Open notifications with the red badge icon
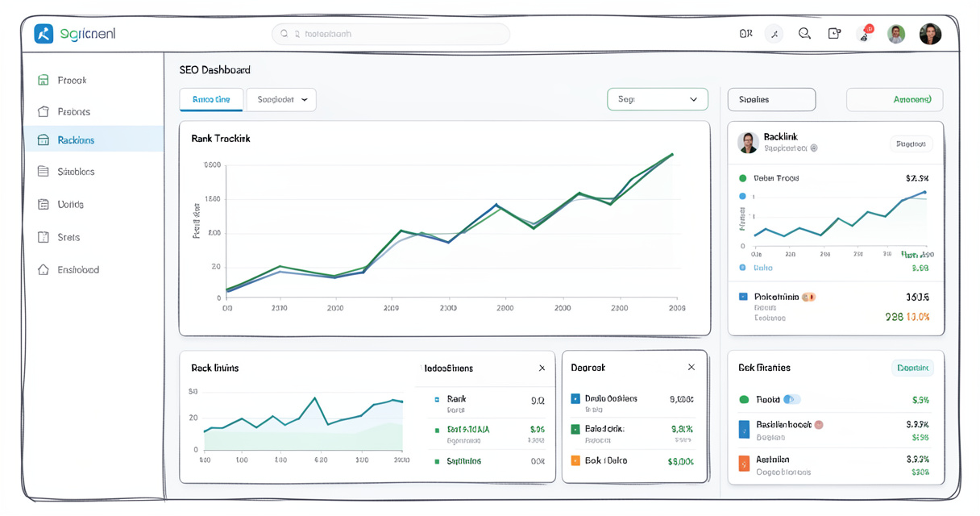980x516 pixels. pos(866,34)
